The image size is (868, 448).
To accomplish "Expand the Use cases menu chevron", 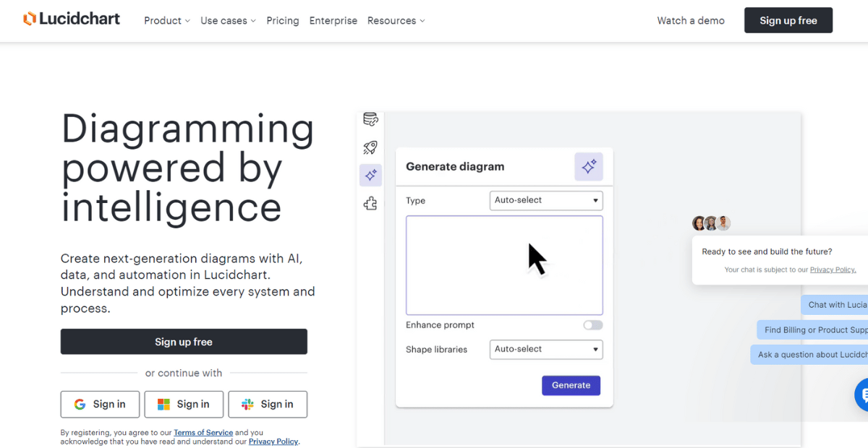I will pyautogui.click(x=252, y=21).
